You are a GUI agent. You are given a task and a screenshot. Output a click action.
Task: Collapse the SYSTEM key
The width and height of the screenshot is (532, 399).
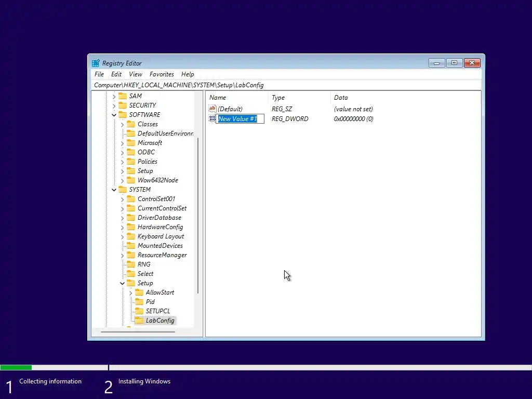pyautogui.click(x=114, y=190)
